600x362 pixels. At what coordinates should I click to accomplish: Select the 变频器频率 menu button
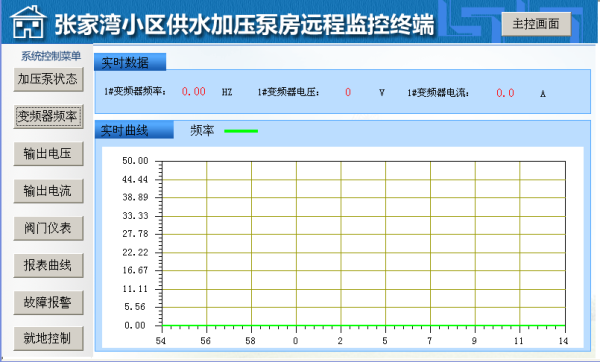48,116
